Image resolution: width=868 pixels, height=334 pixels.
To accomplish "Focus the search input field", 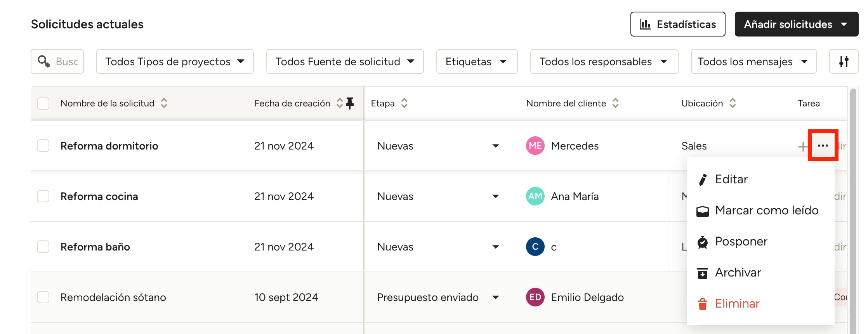I will pos(66,61).
